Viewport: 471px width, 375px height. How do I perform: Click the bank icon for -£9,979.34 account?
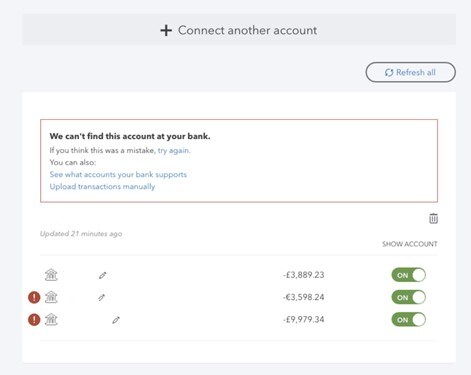point(51,319)
